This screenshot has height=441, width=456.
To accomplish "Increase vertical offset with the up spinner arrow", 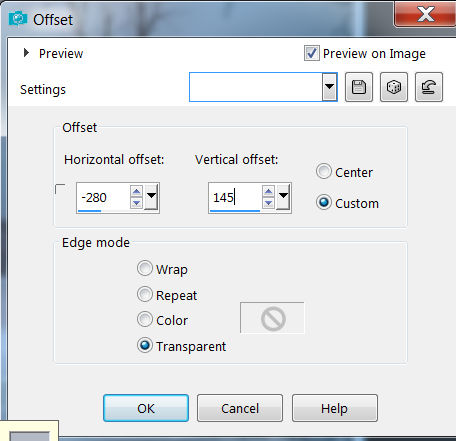I will [268, 191].
